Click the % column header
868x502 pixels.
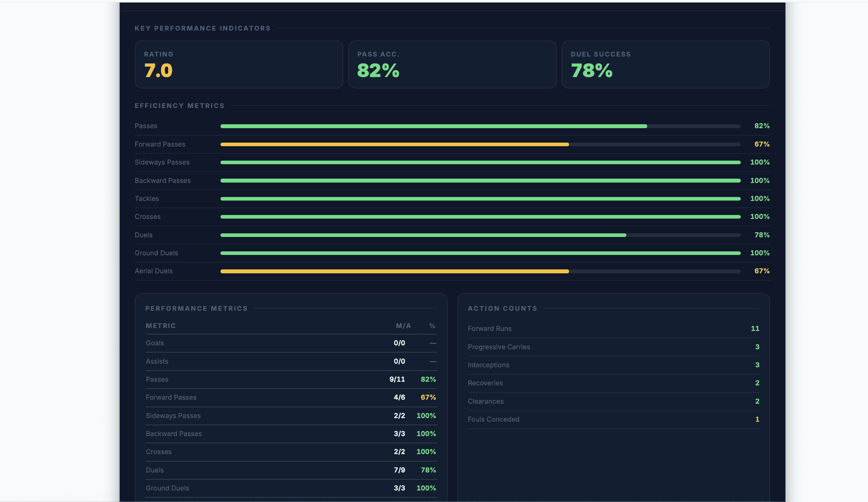pos(432,326)
